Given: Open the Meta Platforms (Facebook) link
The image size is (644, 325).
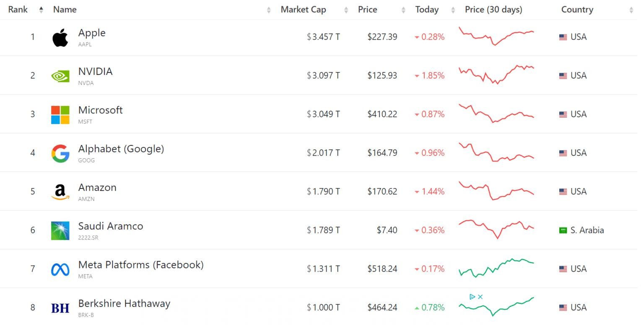Looking at the screenshot, I should [x=141, y=265].
